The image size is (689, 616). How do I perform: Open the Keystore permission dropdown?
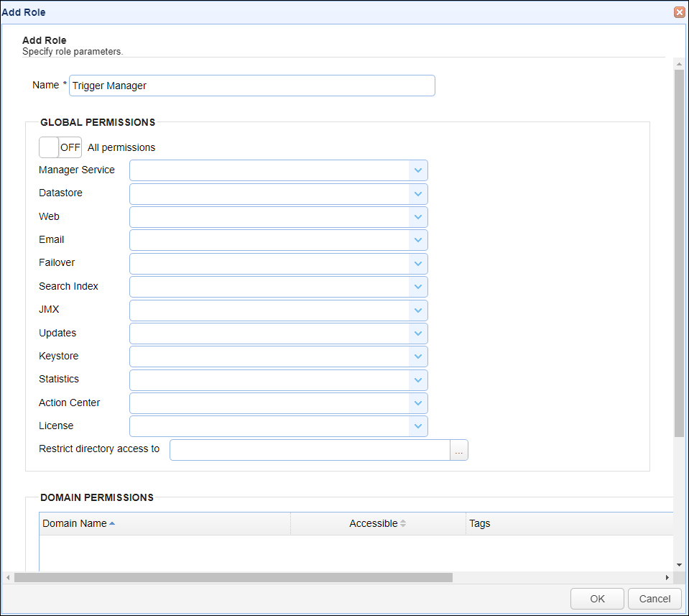(418, 357)
